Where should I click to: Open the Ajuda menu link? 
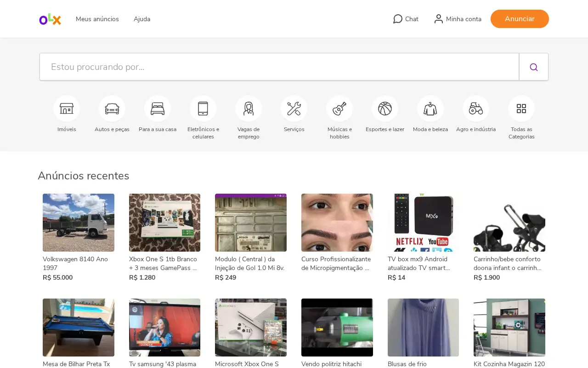click(x=142, y=19)
